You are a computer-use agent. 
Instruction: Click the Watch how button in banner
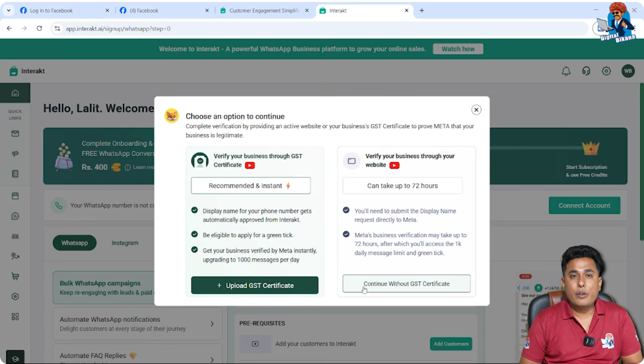pos(458,49)
